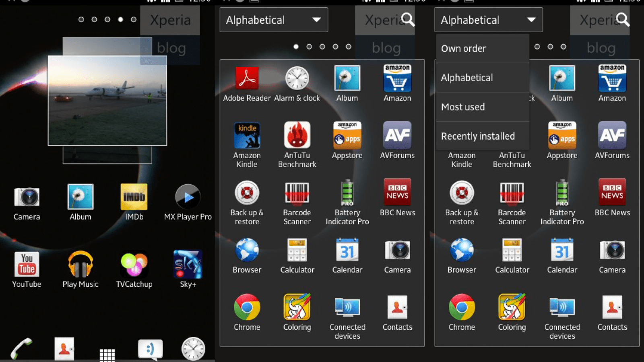Open Amazon Kindle from the app drawer

pyautogui.click(x=246, y=135)
